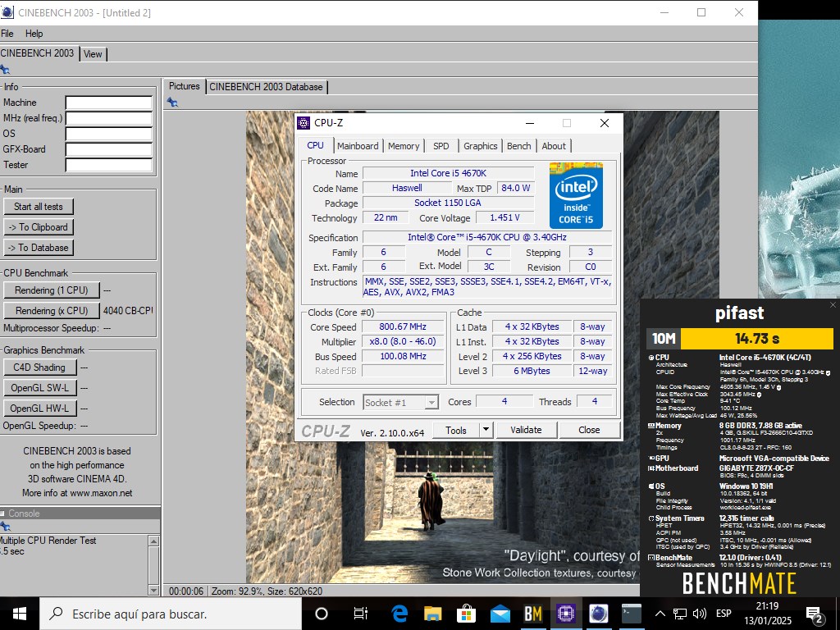
Task: Open the taskbar clock and date
Action: pos(767,614)
